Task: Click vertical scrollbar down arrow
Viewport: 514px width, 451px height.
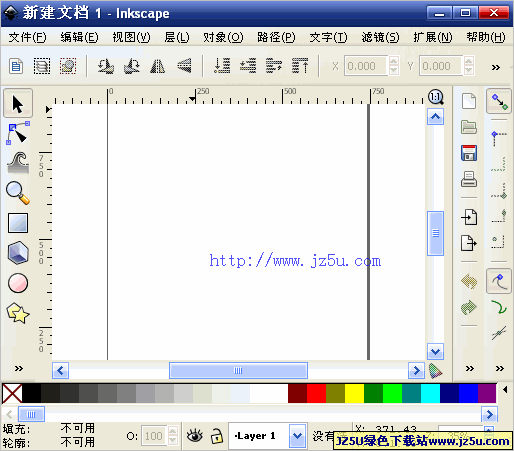Action: coord(435,352)
